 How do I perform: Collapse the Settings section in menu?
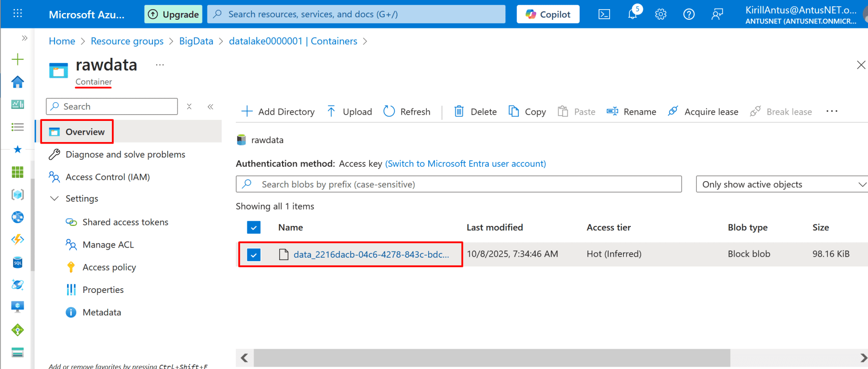[x=55, y=198]
